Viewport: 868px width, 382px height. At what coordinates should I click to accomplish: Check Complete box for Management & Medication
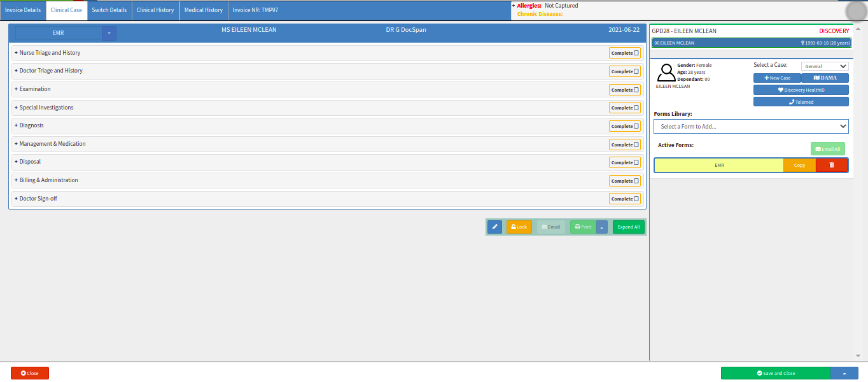tap(636, 145)
